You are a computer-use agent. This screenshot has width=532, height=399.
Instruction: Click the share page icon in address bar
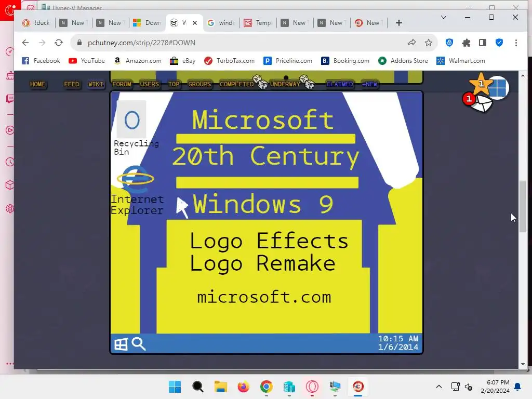[412, 43]
